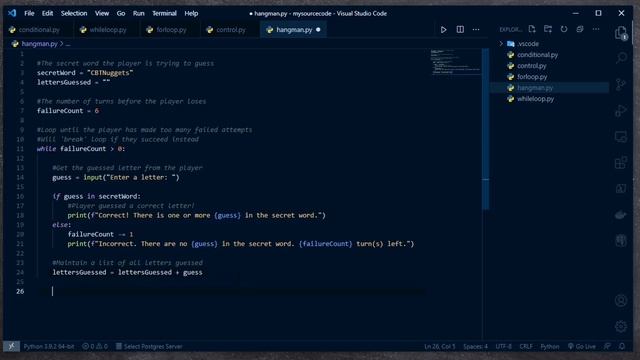Open forloop.py in Explorer tree

coord(532,77)
